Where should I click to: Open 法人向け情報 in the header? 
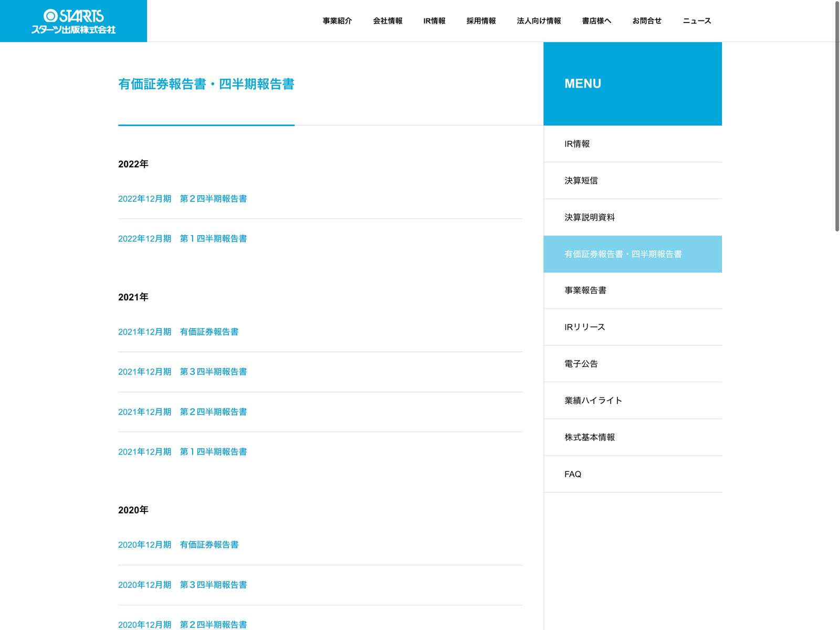point(539,21)
